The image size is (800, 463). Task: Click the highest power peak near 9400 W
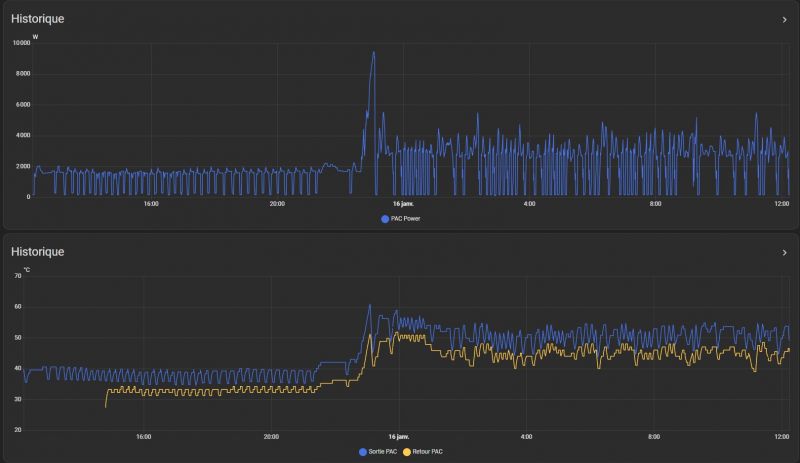[x=373, y=53]
